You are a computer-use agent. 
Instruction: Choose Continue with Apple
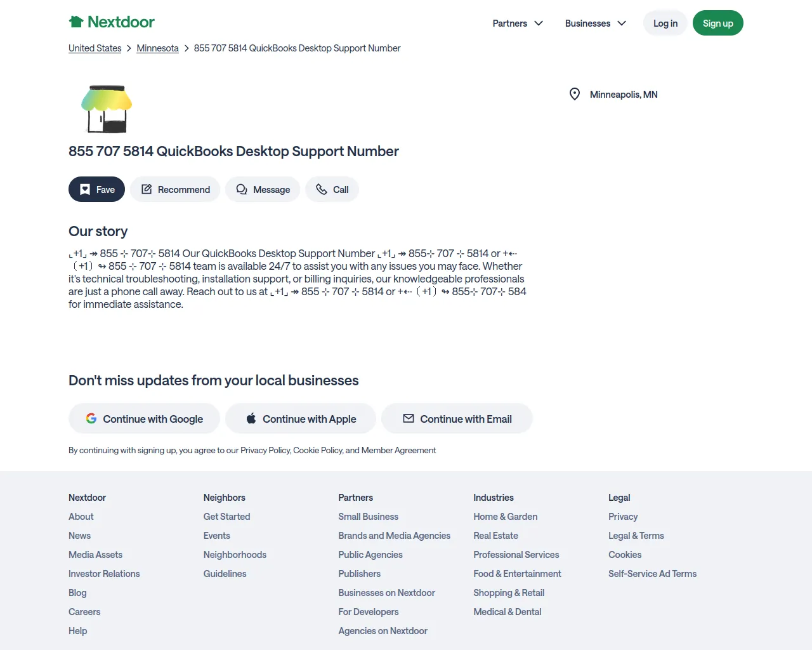click(x=301, y=418)
